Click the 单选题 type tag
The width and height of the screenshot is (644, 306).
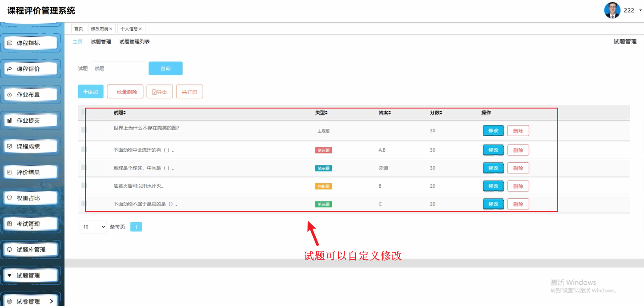(x=323, y=204)
